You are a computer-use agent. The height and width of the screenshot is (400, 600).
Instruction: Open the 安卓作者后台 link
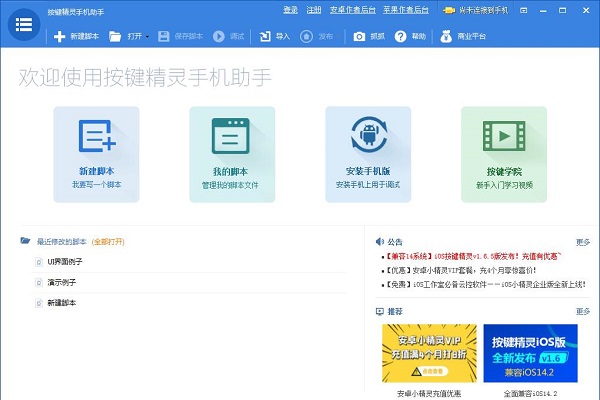coord(353,10)
